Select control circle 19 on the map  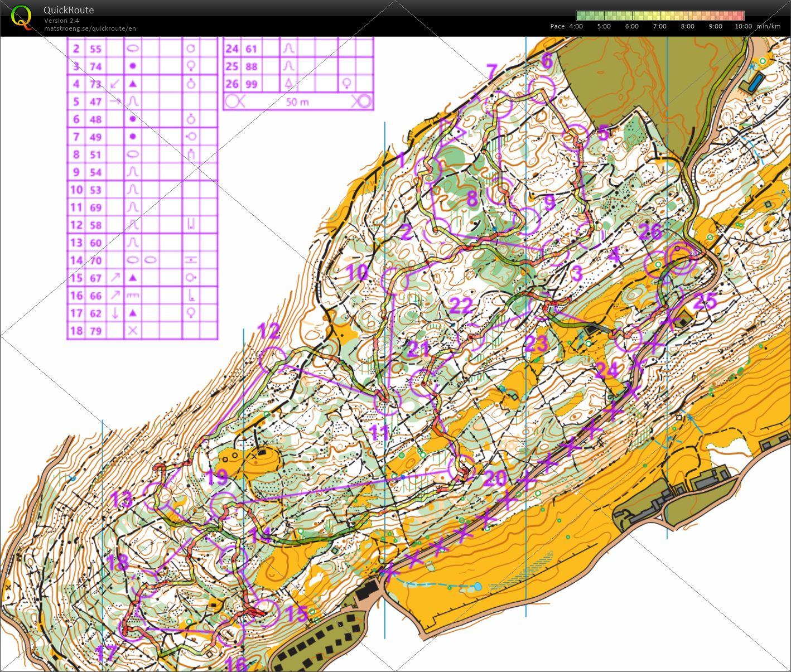[224, 505]
